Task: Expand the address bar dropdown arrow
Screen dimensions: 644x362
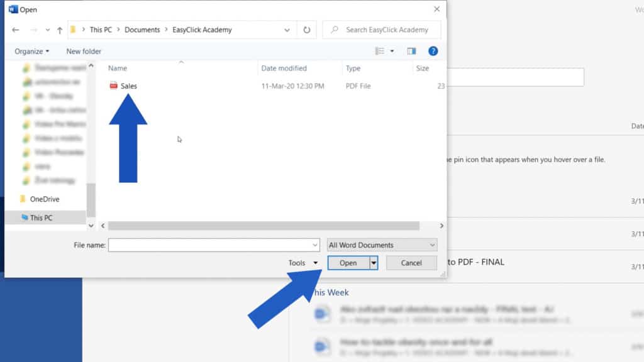Action: pos(287,30)
